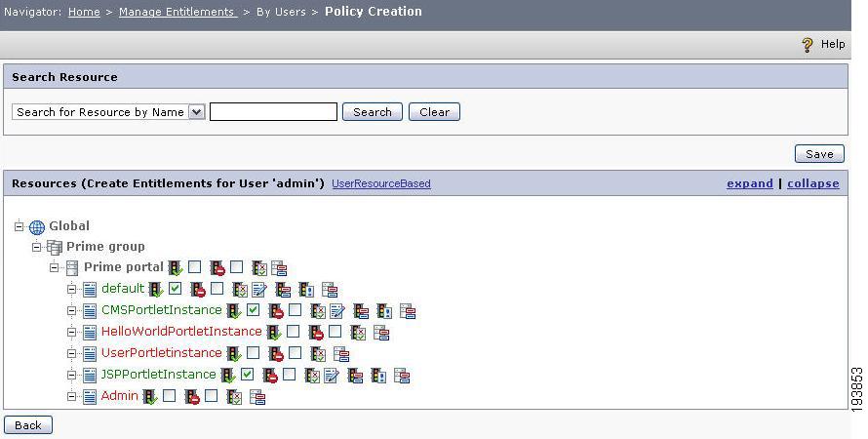Click the Save button
Viewport: 868px width, 439px height.
point(819,154)
